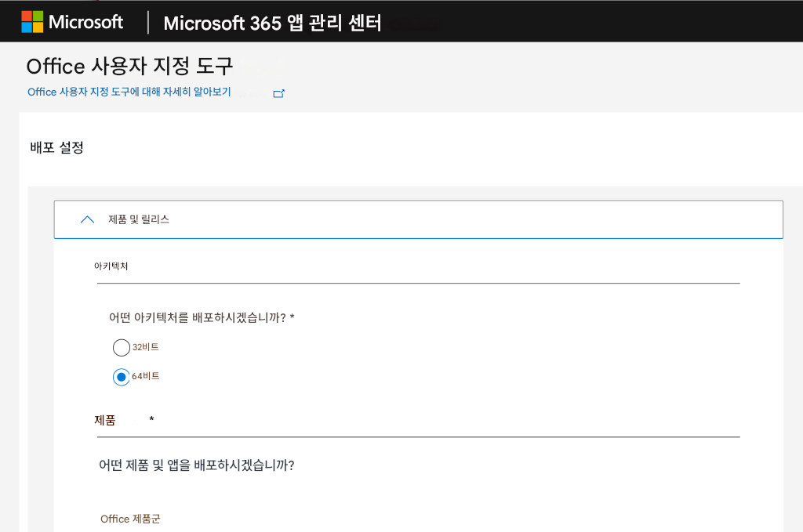Click the 64비트 option label text
This screenshot has width=803, height=532.
tap(145, 376)
